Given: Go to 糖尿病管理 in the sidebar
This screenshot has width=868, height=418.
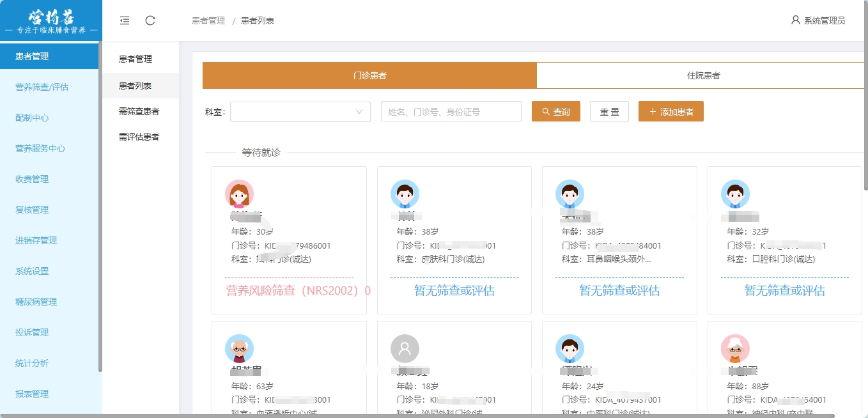Looking at the screenshot, I should click(36, 302).
